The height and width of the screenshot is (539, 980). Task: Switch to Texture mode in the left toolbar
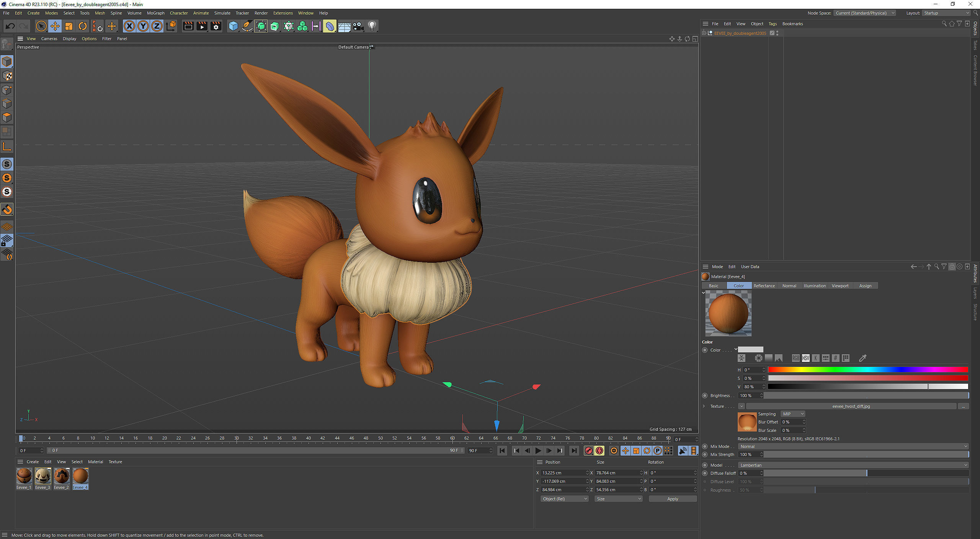7,76
